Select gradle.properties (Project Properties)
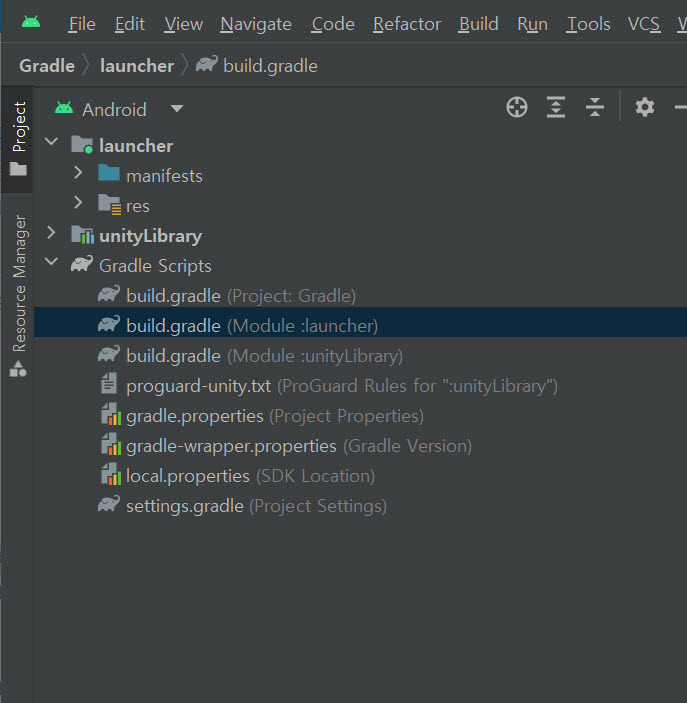687x703 pixels. 360,416
